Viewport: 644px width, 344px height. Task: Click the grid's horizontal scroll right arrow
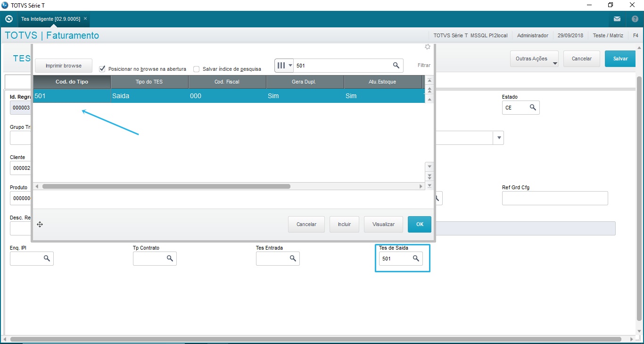click(421, 186)
